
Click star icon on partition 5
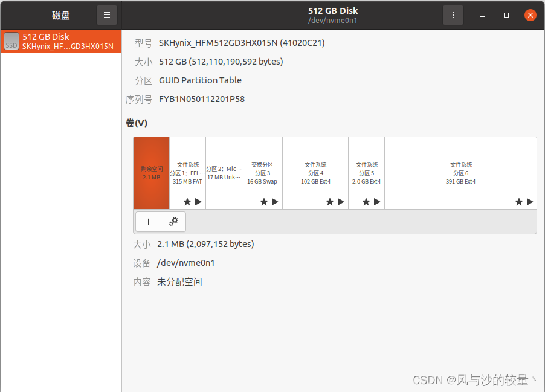tap(366, 202)
